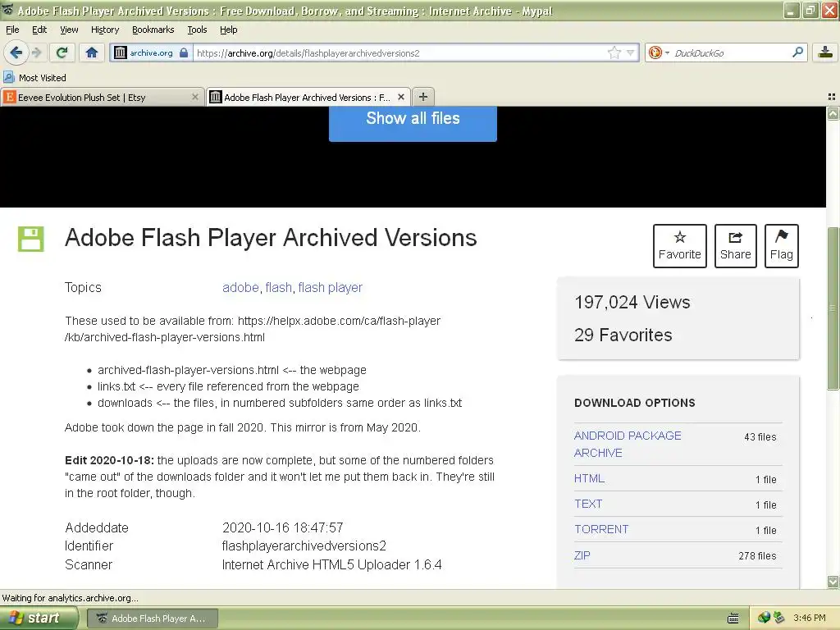Viewport: 840px width, 630px height.
Task: Open the History menu
Action: 104,30
